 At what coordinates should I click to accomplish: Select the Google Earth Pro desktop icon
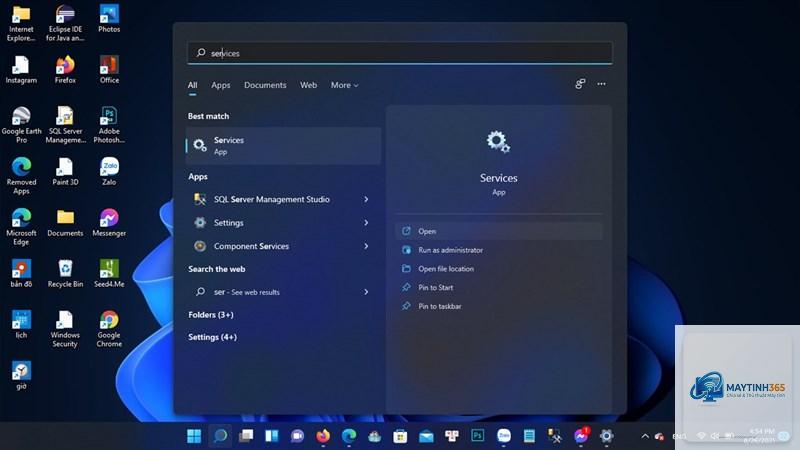click(x=21, y=126)
